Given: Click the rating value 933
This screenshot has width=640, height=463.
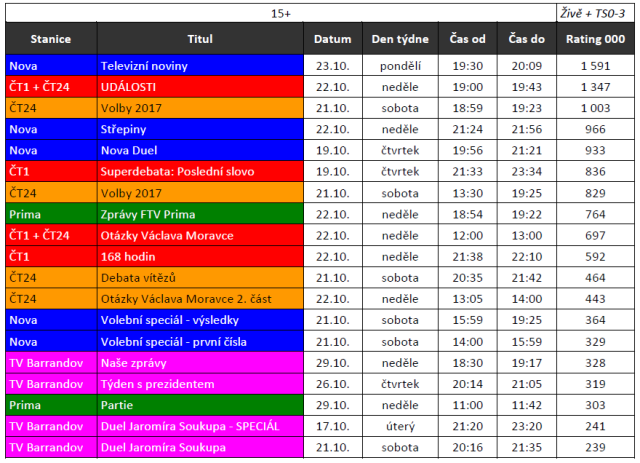Looking at the screenshot, I should point(596,151).
